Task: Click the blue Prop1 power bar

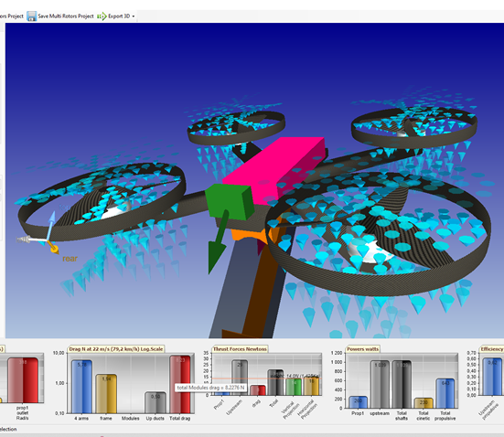Action: click(x=358, y=402)
